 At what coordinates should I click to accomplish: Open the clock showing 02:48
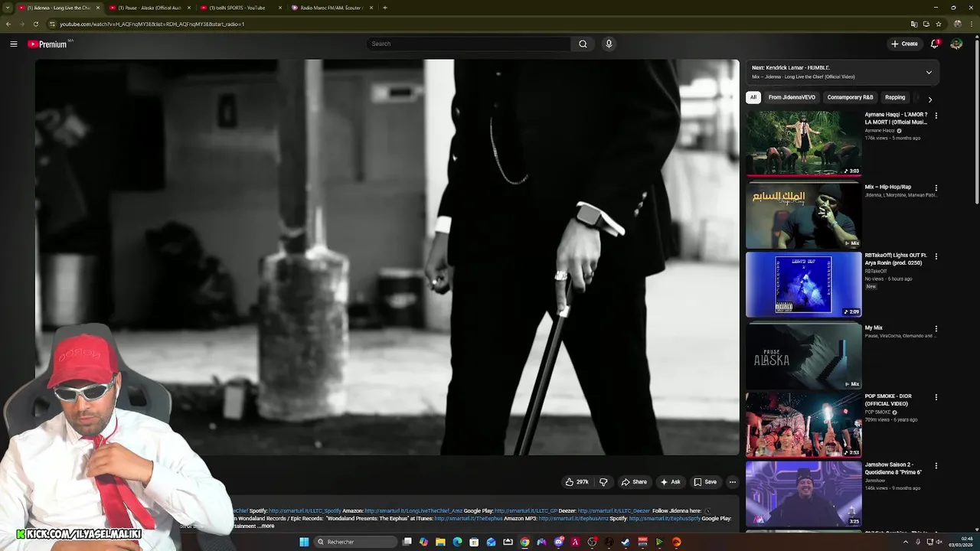(961, 542)
